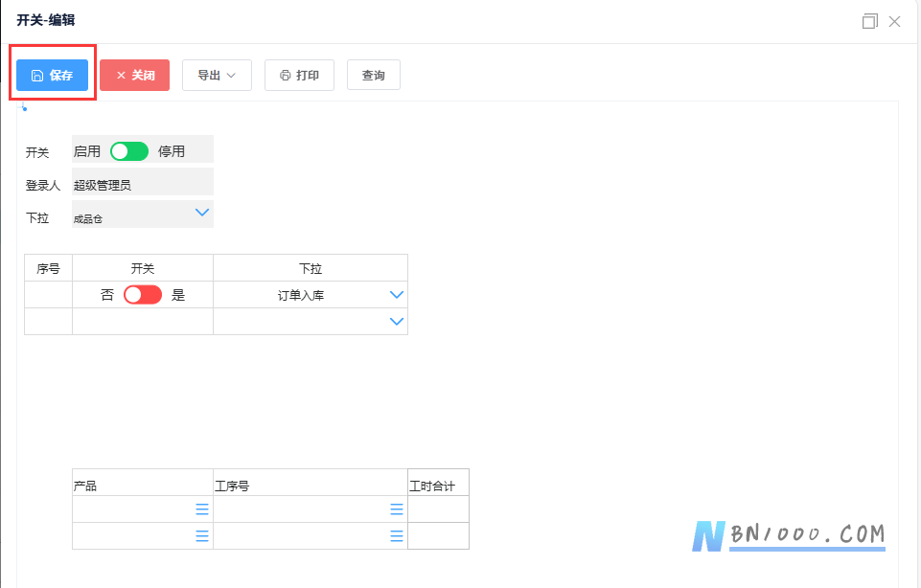Image resolution: width=921 pixels, height=588 pixels.
Task: Toggle the green 启用/停用 switch
Action: click(129, 151)
